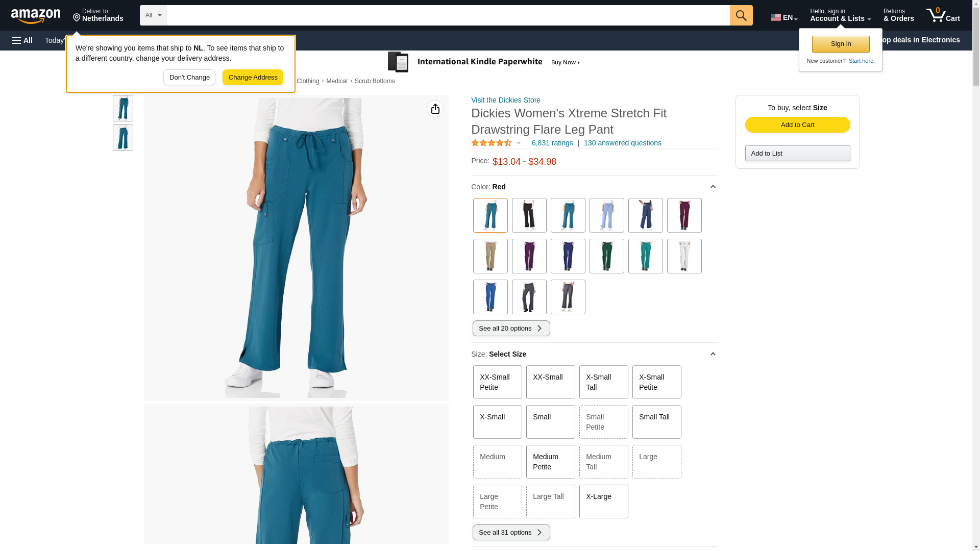980x551 pixels.
Task: Open the shopping cart icon
Action: (943, 15)
